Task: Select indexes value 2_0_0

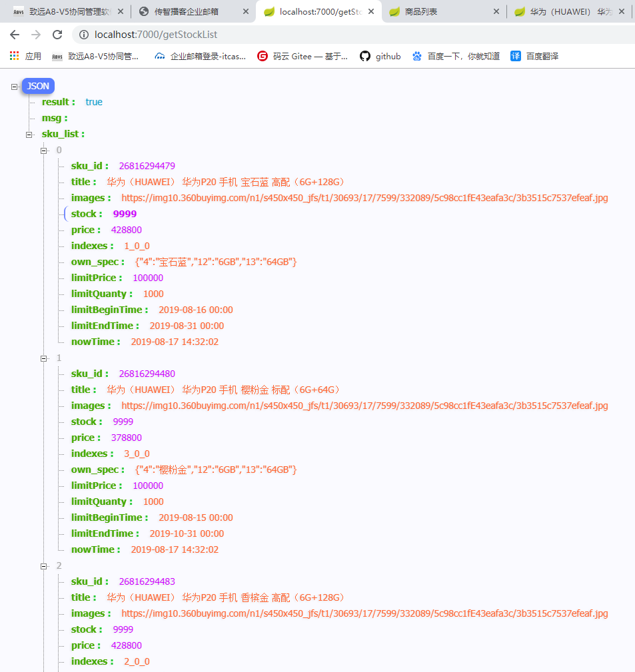Action: (x=137, y=662)
